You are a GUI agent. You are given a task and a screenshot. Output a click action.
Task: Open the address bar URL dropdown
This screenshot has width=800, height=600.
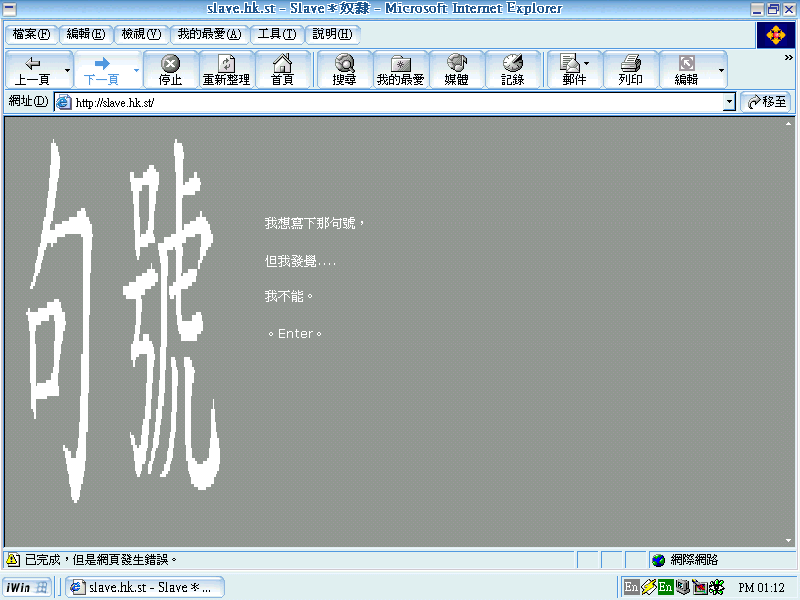tap(729, 103)
